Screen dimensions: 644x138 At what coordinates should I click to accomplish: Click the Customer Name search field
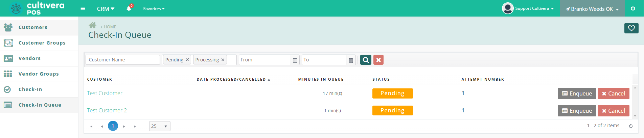click(123, 60)
